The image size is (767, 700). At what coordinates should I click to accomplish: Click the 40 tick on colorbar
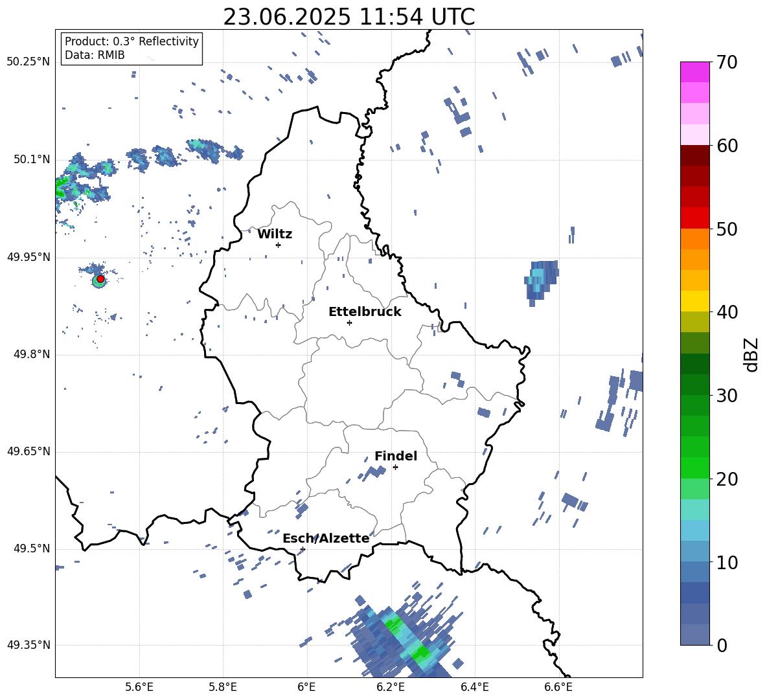(727, 312)
